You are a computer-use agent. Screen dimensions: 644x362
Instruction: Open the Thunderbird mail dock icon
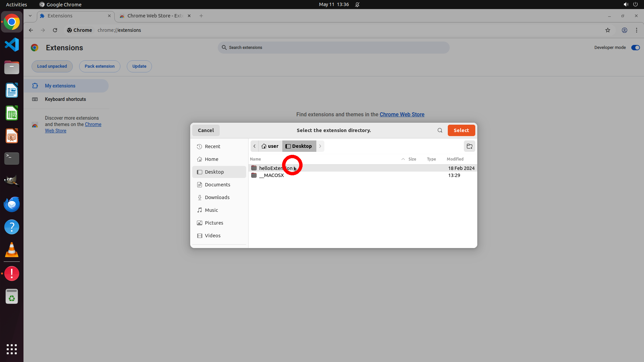[x=12, y=204]
